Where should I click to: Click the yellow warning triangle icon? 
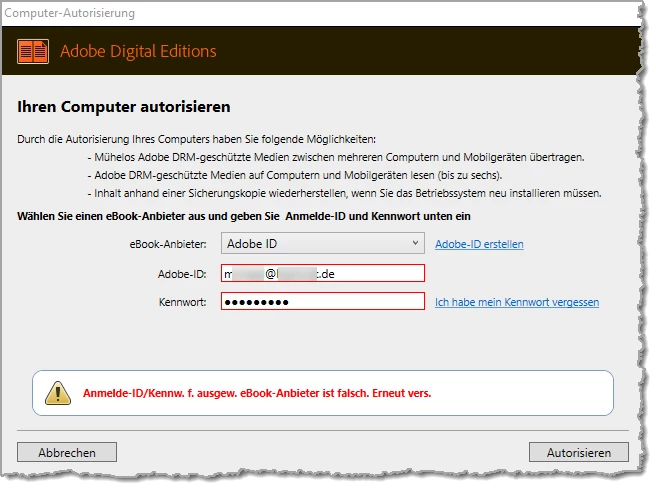pyautogui.click(x=58, y=393)
